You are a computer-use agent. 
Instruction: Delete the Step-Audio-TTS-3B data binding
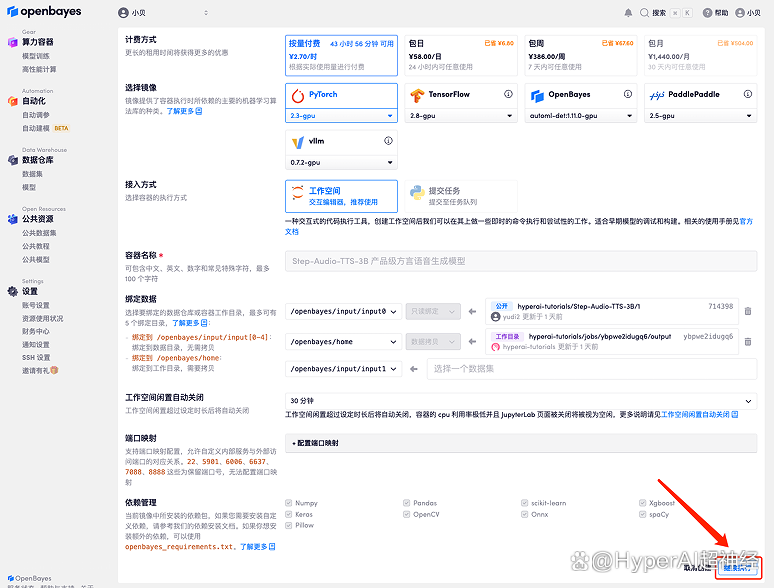coord(748,311)
